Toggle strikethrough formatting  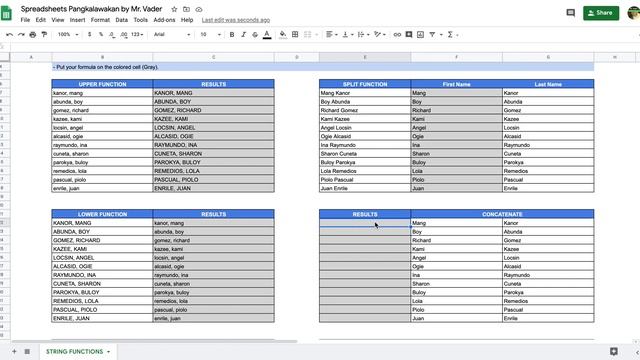(255, 35)
